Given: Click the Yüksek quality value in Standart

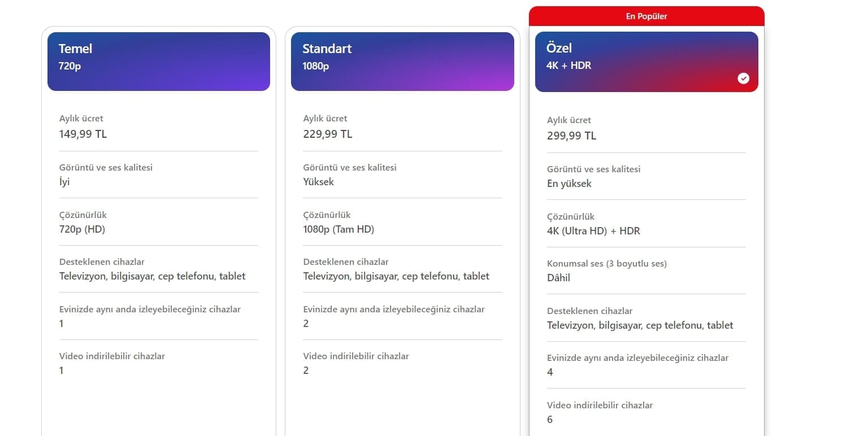Looking at the screenshot, I should pos(318,182).
